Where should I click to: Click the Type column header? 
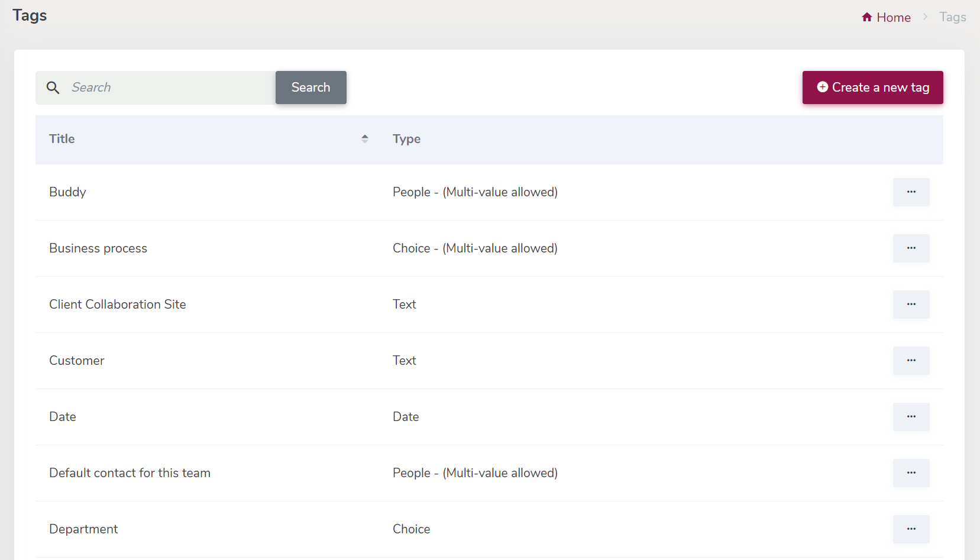[406, 139]
